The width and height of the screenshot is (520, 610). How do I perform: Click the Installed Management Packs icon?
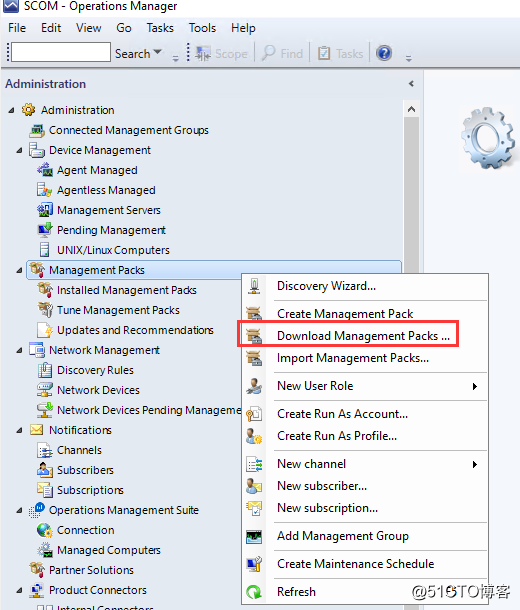[45, 290]
